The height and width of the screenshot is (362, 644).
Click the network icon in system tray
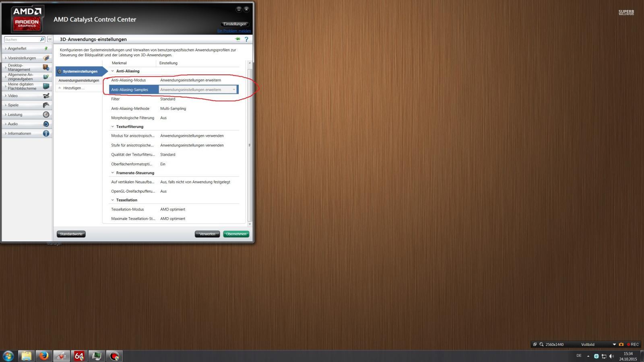click(604, 356)
